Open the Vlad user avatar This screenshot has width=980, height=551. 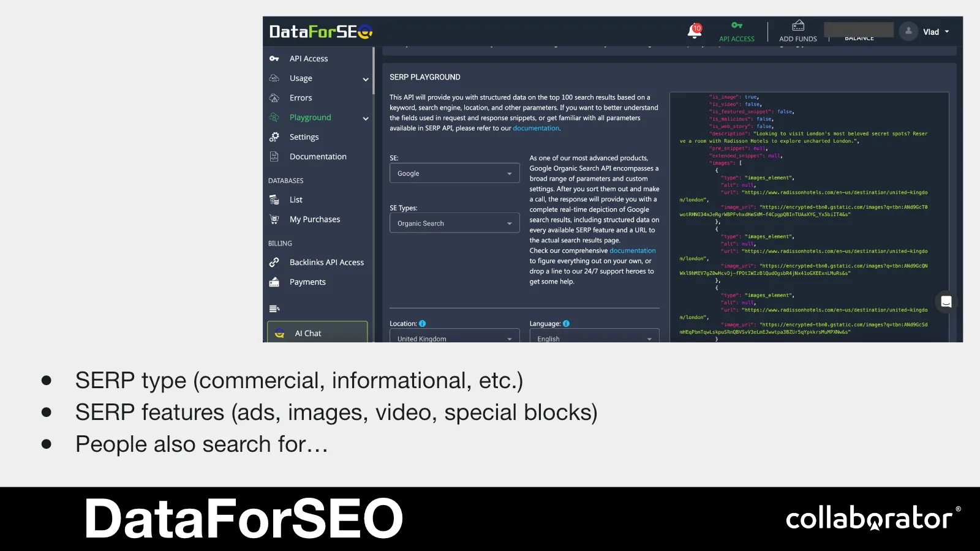[x=909, y=31]
